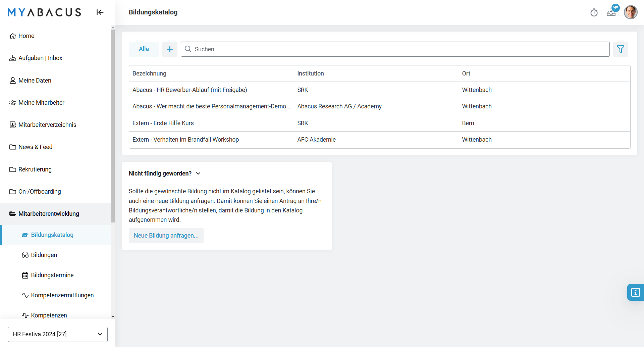Collapse the sidebar with the arrow icon
This screenshot has width=644, height=347.
click(x=100, y=12)
